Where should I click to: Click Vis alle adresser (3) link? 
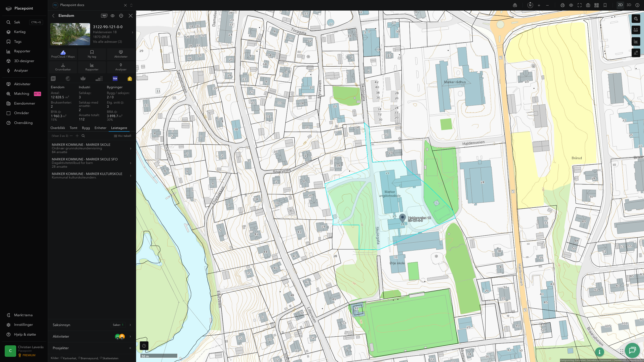[107, 42]
